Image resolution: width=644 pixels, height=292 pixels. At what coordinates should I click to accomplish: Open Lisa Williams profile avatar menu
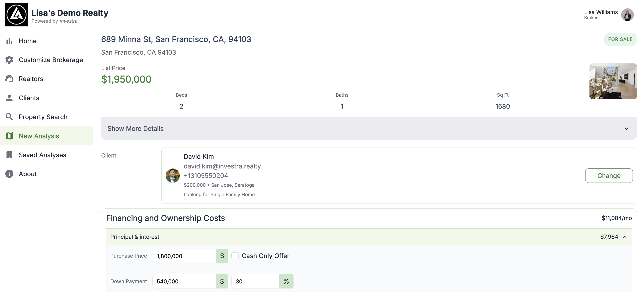click(x=627, y=15)
